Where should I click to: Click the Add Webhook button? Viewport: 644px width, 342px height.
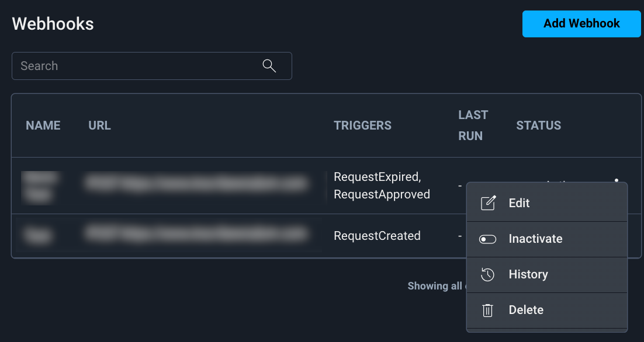(x=581, y=24)
